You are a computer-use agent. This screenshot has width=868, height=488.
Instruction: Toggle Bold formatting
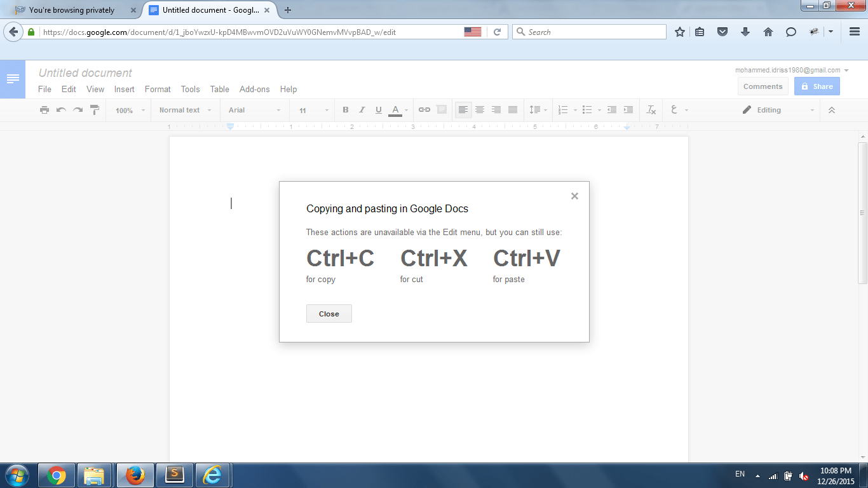(x=346, y=110)
